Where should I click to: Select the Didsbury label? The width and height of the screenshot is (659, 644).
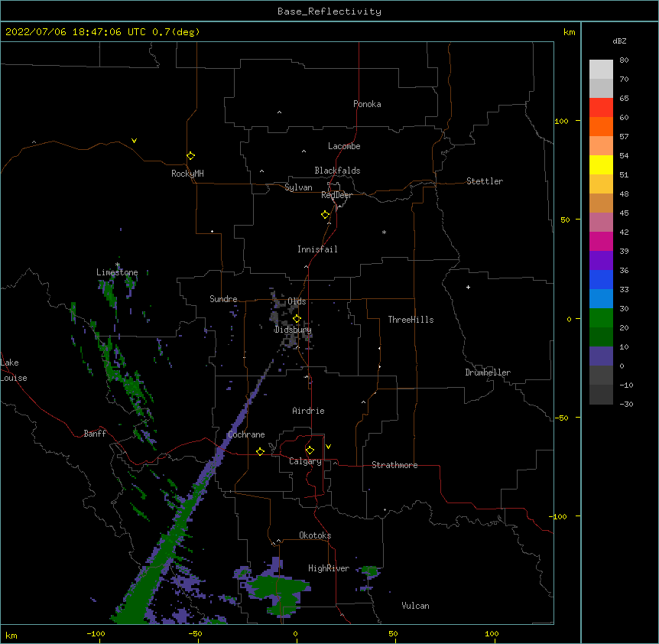[293, 330]
